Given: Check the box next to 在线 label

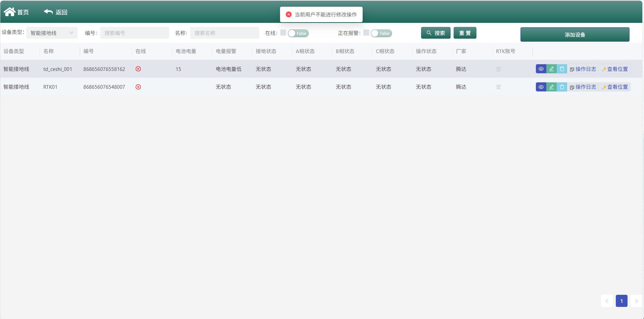Looking at the screenshot, I should (283, 33).
